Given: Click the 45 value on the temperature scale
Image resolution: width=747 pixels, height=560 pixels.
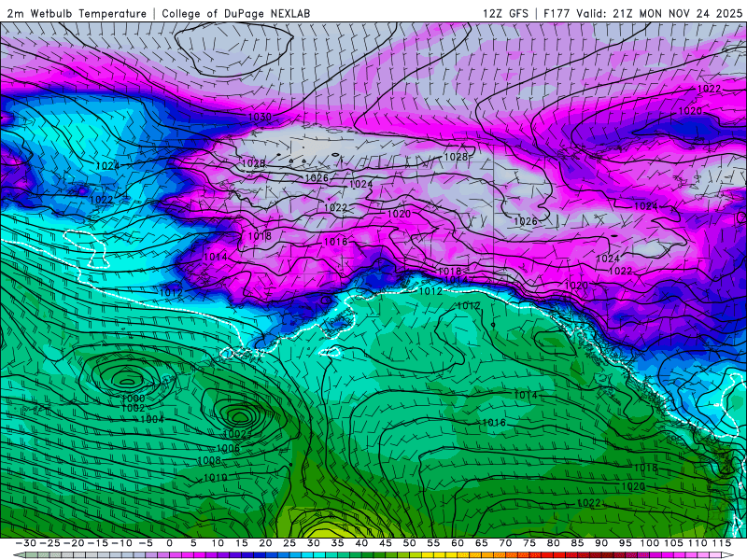Looking at the screenshot, I should (386, 543).
